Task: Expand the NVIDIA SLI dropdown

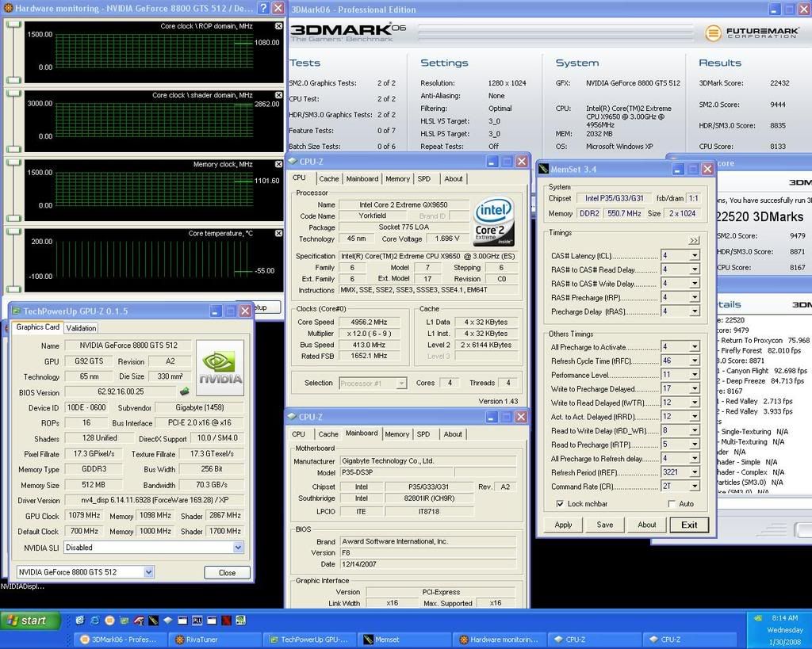Action: coord(238,548)
